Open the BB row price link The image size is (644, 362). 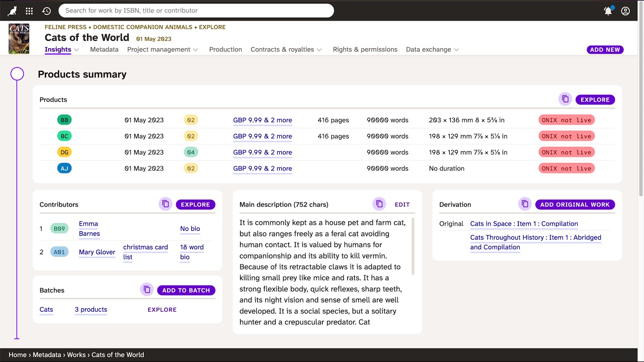[x=263, y=120]
